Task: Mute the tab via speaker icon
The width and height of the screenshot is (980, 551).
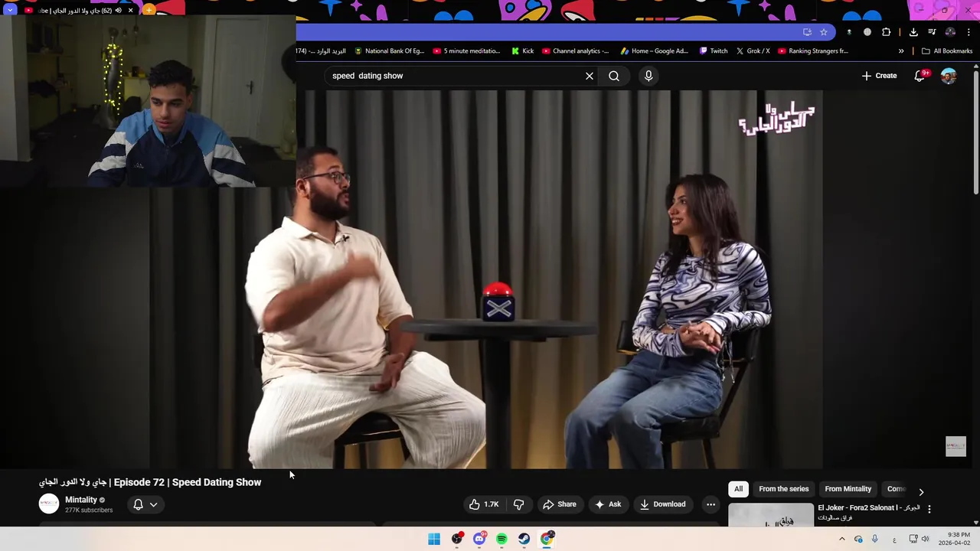Action: point(118,11)
